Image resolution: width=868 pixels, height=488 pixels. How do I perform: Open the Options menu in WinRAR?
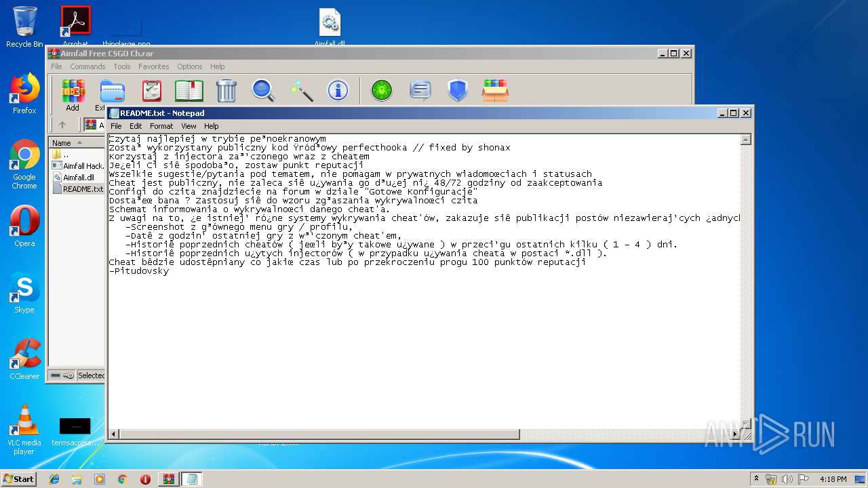pyautogui.click(x=190, y=66)
